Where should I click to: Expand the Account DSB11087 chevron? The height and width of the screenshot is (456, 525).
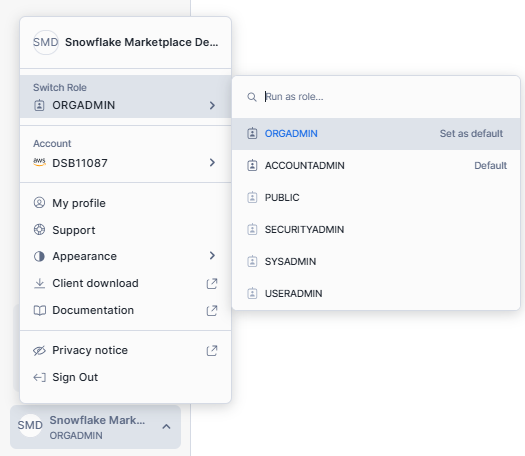point(212,163)
